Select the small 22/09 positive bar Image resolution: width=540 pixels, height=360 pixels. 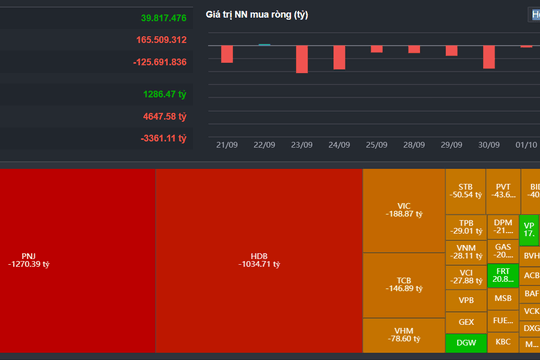point(264,44)
